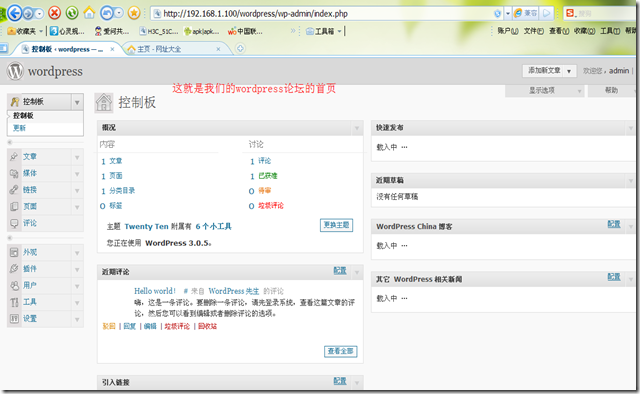Image resolution: width=640 pixels, height=394 pixels.
Task: Expand the 显示选项 screen options tab
Action: coord(544,91)
